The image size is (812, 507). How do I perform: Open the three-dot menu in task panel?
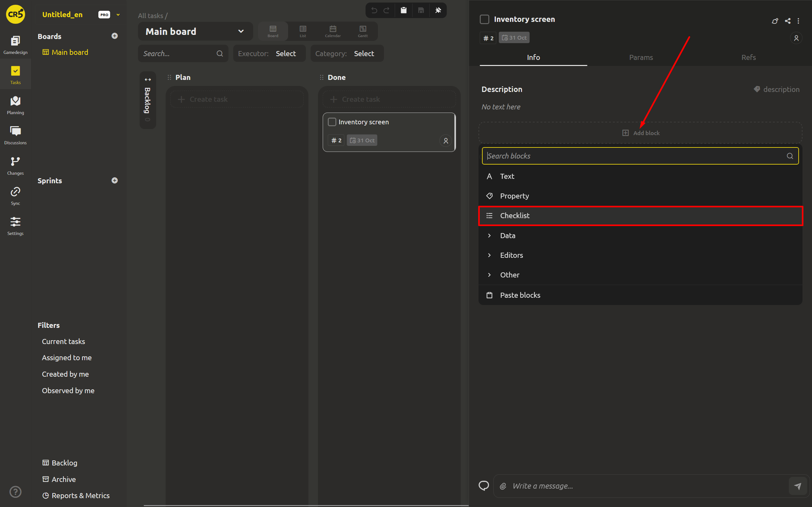click(798, 21)
